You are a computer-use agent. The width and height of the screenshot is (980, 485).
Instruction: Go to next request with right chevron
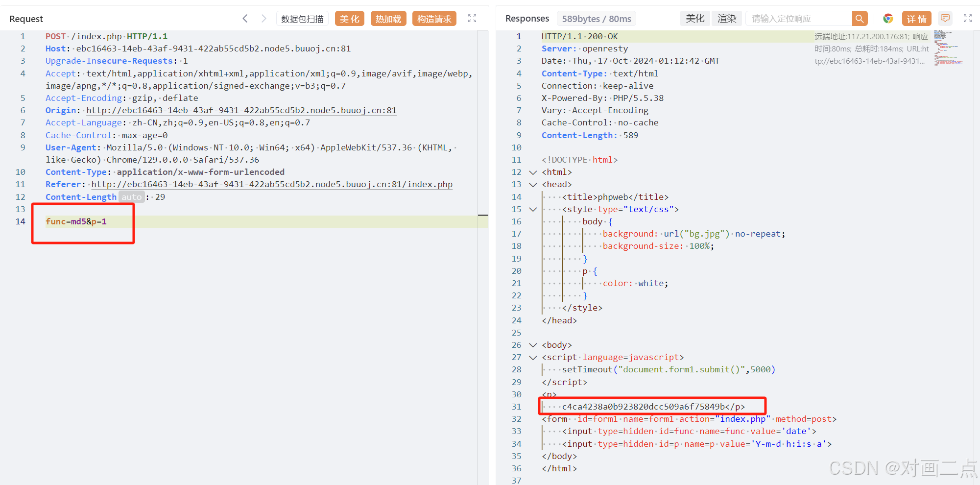[x=263, y=19]
